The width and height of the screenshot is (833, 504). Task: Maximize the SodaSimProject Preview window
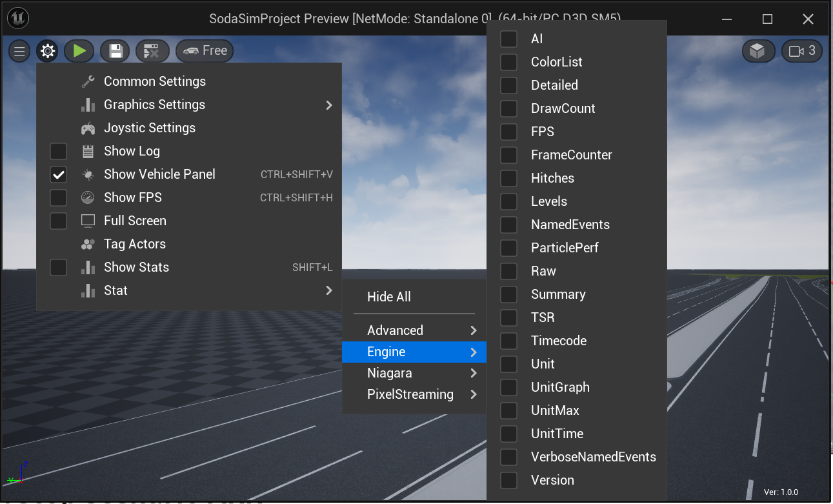(x=767, y=19)
